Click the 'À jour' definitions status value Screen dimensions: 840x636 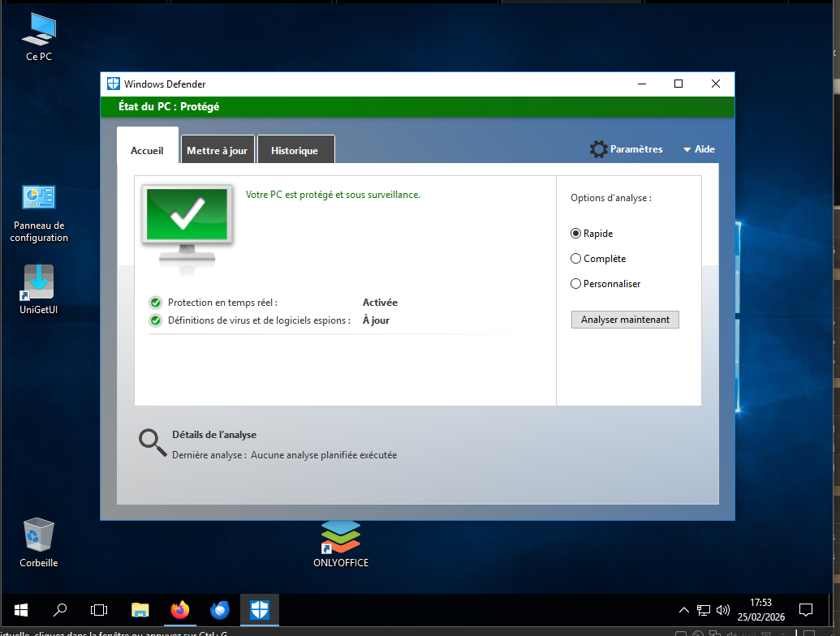[376, 320]
